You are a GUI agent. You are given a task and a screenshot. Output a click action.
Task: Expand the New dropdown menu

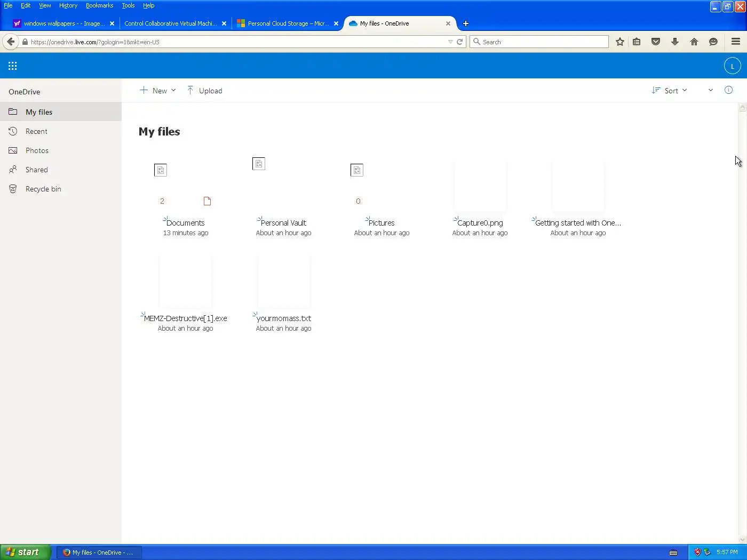158,91
